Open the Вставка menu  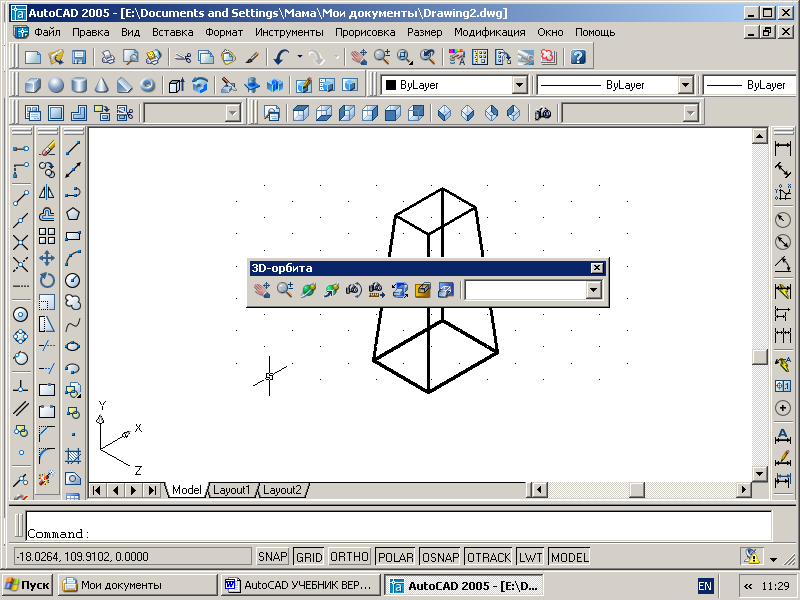click(172, 32)
